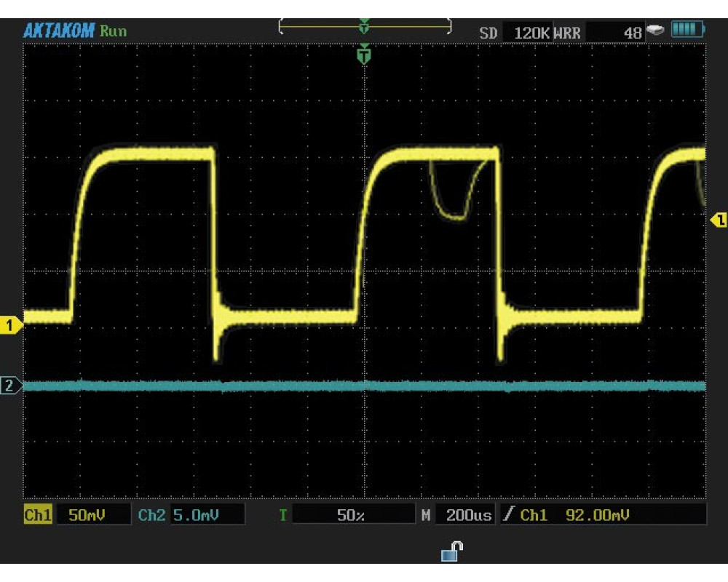Click the waveform memory position bar
The height and width of the screenshot is (582, 728).
pos(365,26)
